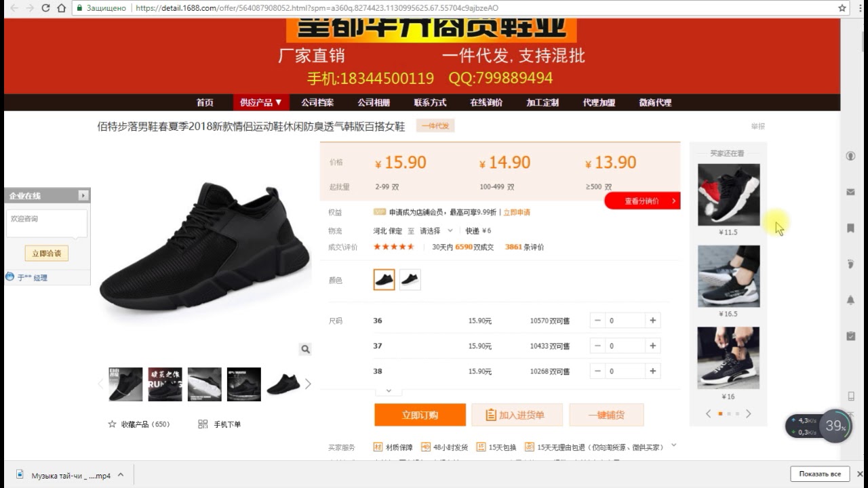
Task: Show next product thumbnails with right arrow
Action: coord(308,384)
